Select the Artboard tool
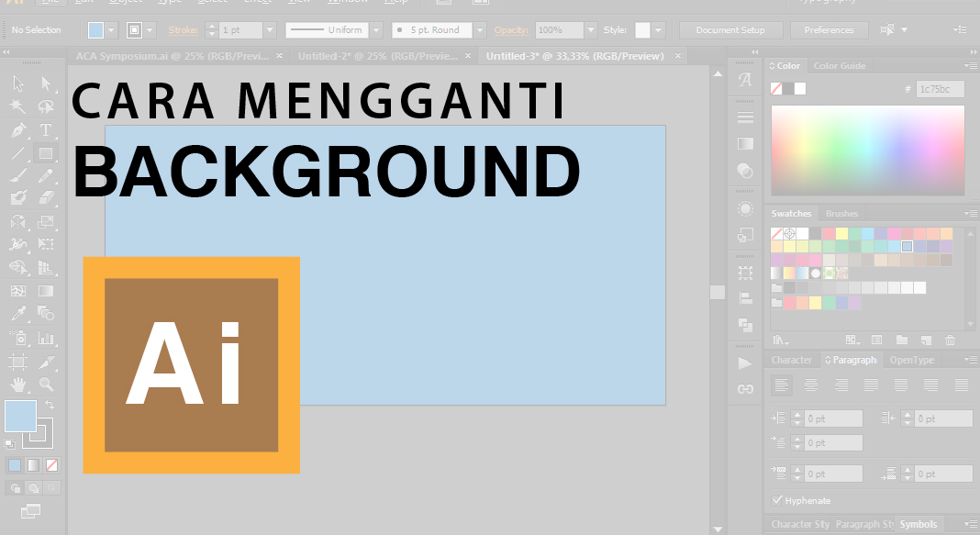The height and width of the screenshot is (535, 980). click(18, 362)
